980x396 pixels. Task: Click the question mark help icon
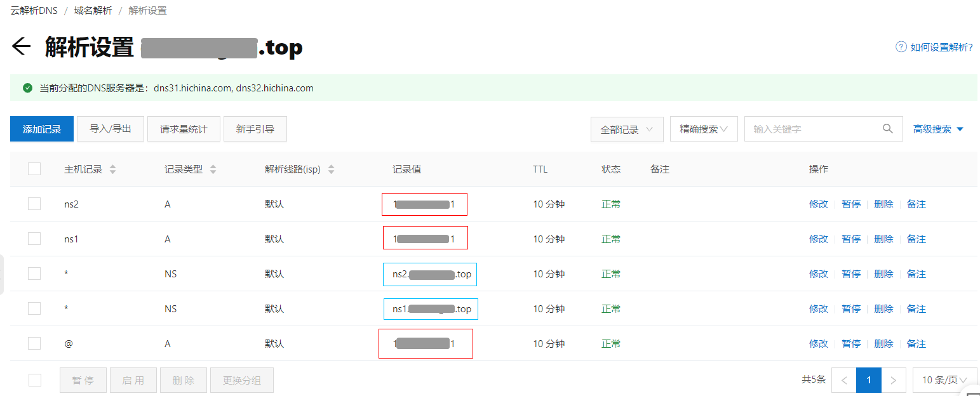[x=901, y=47]
